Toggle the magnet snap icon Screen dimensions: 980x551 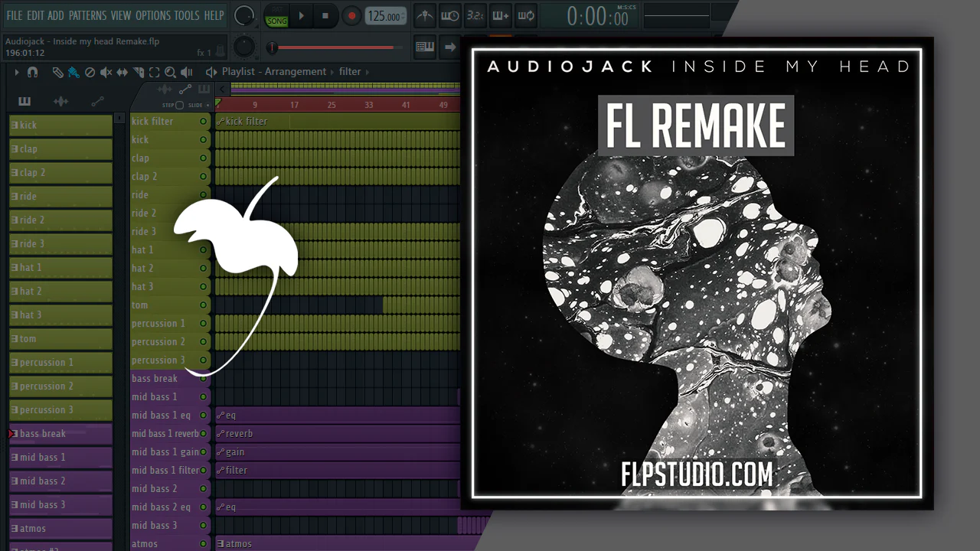click(x=32, y=72)
